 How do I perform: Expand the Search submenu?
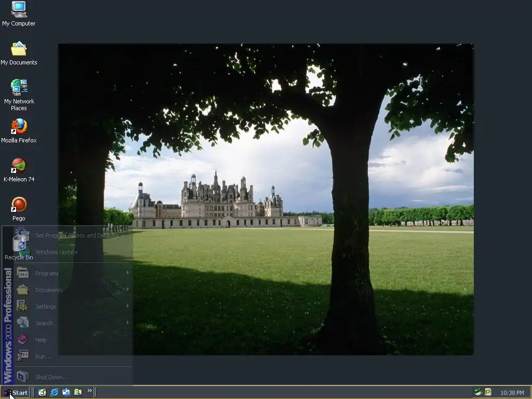(x=72, y=323)
